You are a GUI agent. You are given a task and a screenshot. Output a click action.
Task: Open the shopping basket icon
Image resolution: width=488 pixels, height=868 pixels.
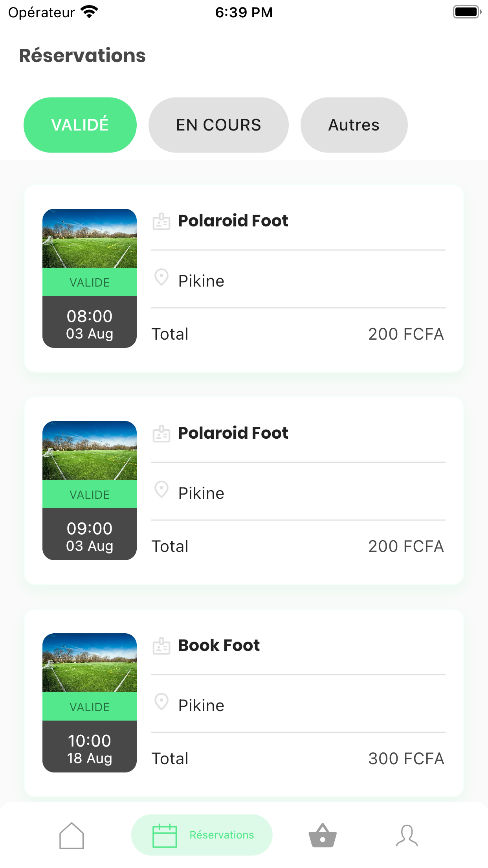click(x=323, y=835)
